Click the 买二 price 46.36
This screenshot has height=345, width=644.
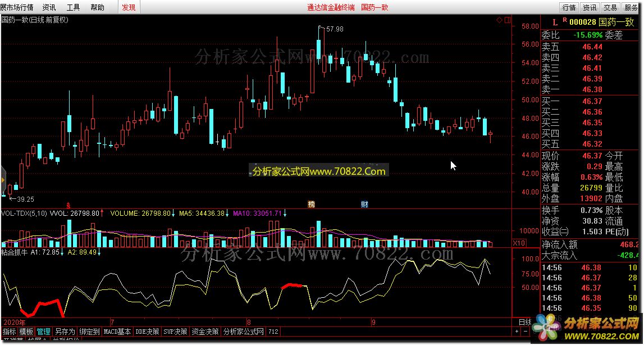592,112
